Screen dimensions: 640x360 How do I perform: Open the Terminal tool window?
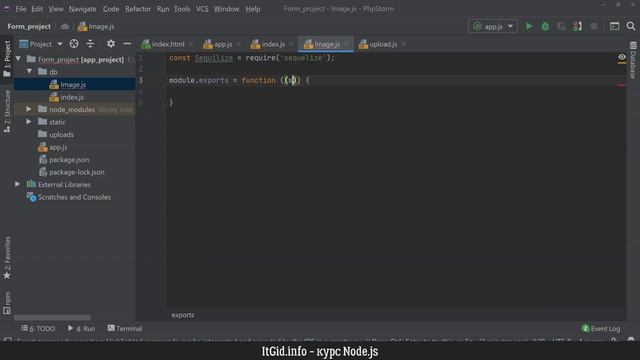point(125,328)
